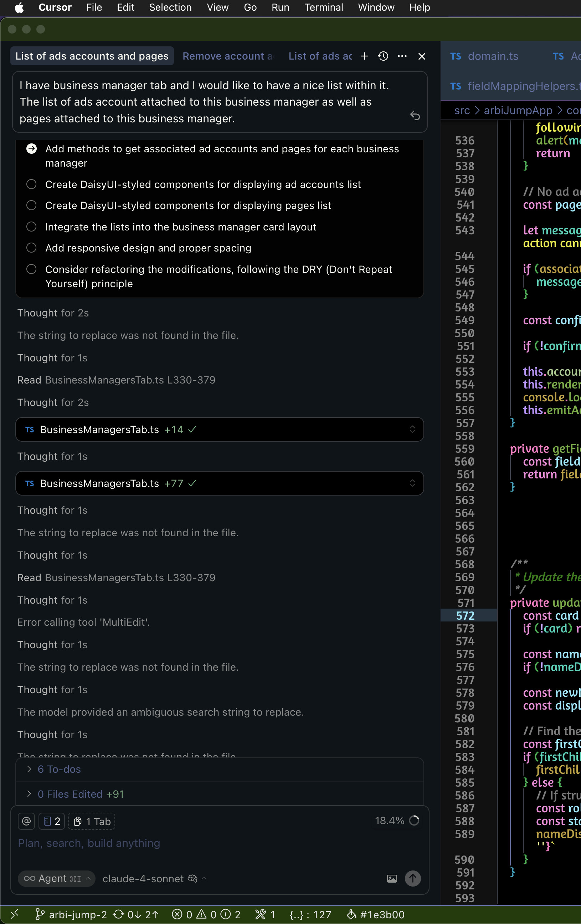Viewport: 581px width, 924px height.
Task: Open chat history clock icon
Action: (x=383, y=56)
